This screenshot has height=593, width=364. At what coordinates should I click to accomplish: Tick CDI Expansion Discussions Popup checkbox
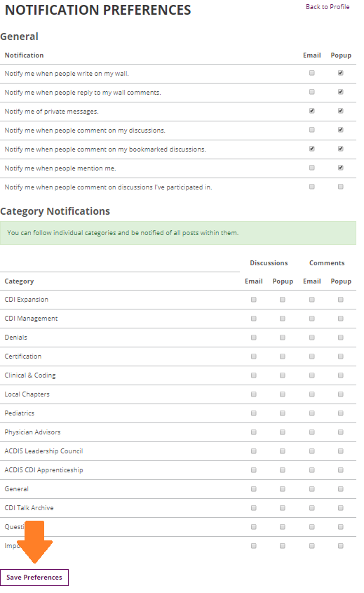tap(283, 300)
